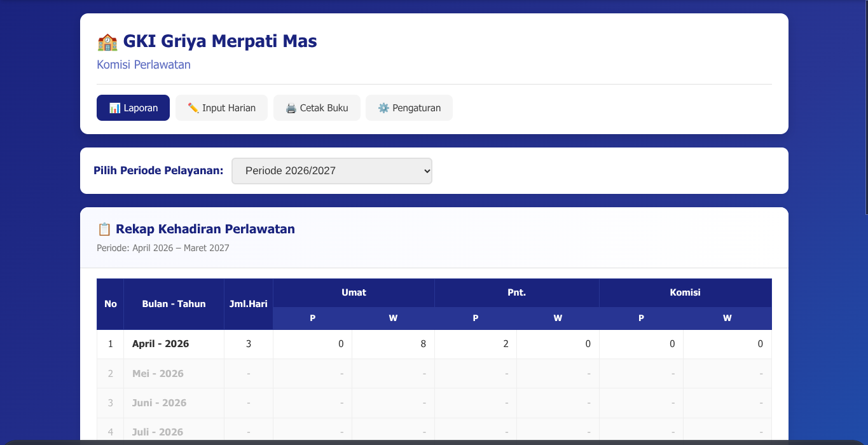Click the page vertical scrollbar
868x445 pixels.
pos(866,108)
